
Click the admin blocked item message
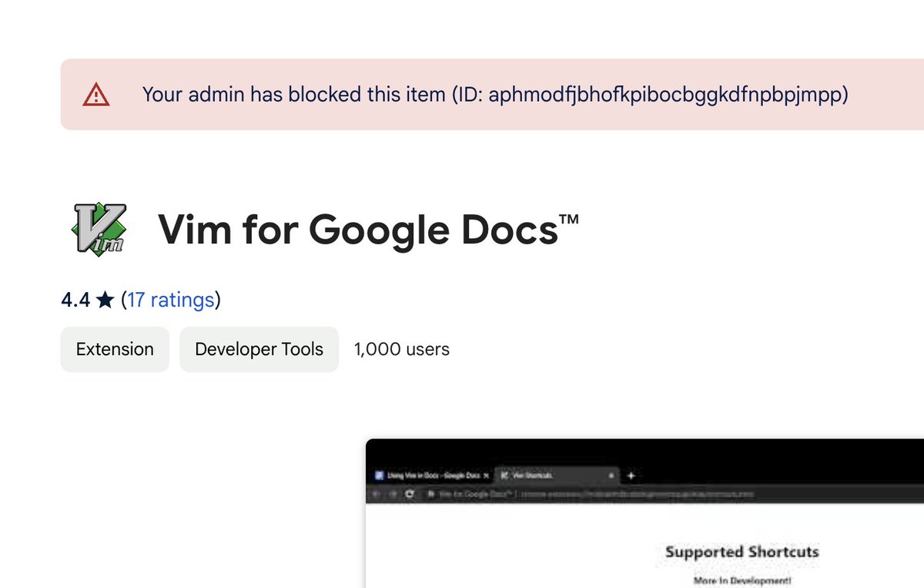click(495, 95)
